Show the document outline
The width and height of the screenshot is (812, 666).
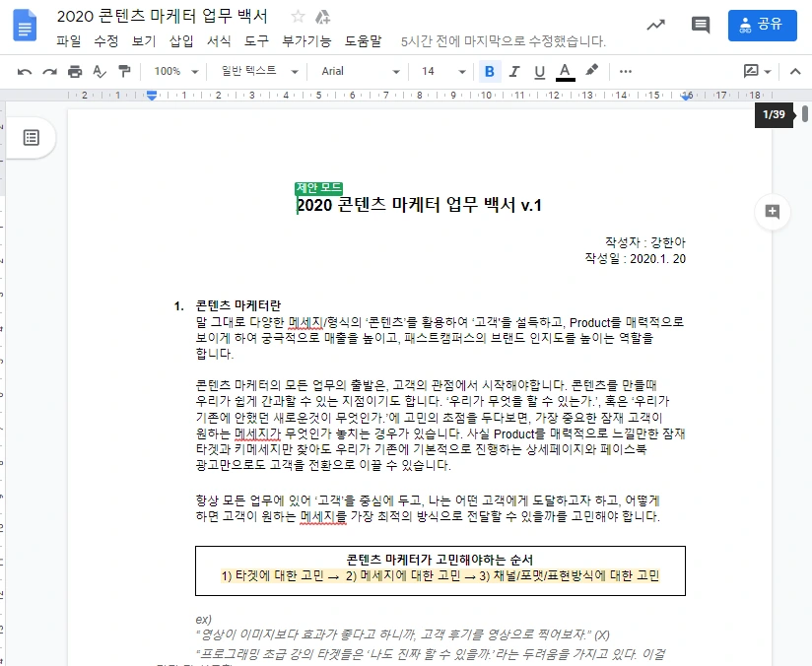(32, 138)
